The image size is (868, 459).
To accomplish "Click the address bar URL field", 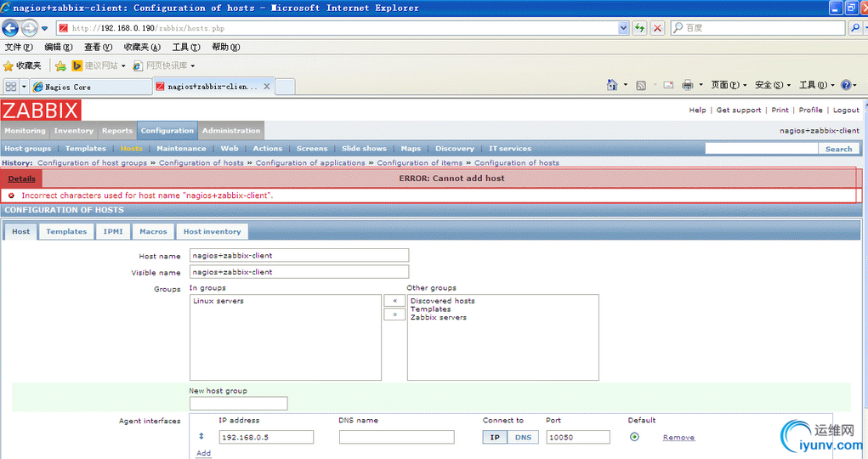I will (x=338, y=28).
